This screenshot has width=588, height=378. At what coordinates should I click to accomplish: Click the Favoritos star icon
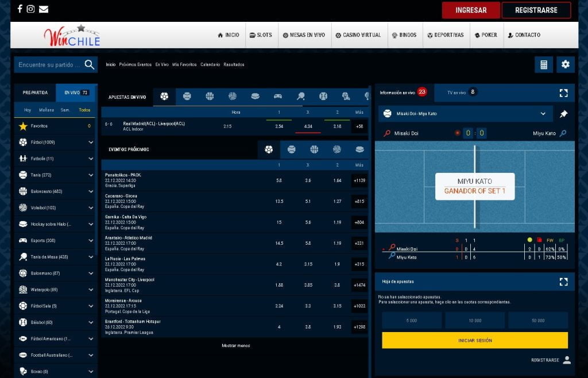click(23, 126)
